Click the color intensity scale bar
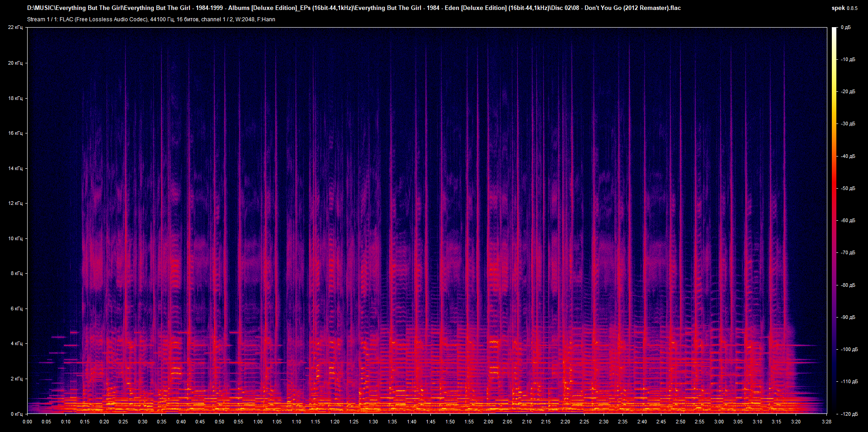The height and width of the screenshot is (432, 868). coord(834,220)
